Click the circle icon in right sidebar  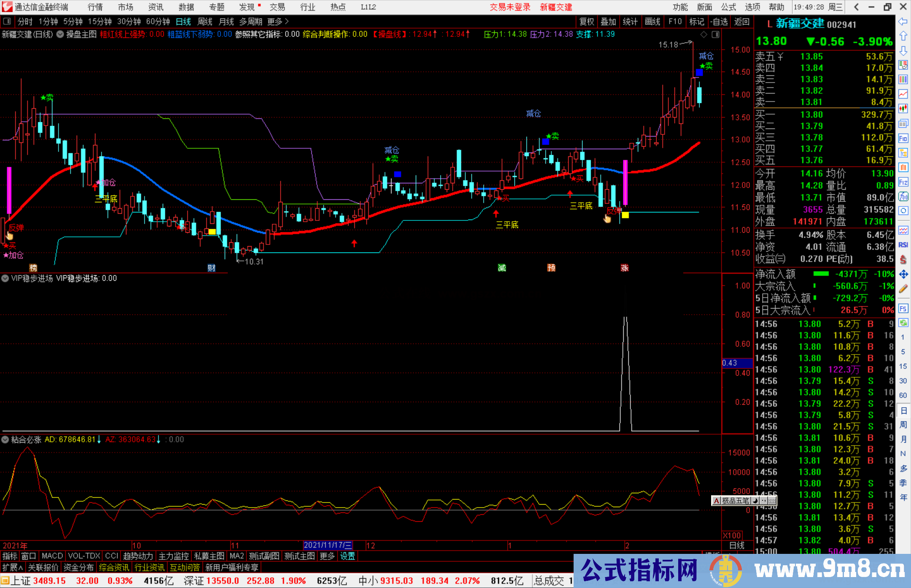[903, 211]
